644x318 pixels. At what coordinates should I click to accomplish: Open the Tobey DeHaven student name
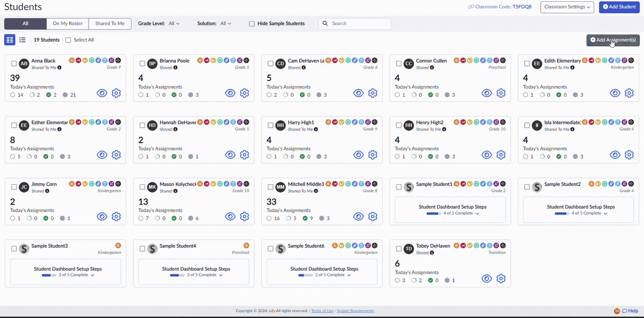click(x=433, y=246)
